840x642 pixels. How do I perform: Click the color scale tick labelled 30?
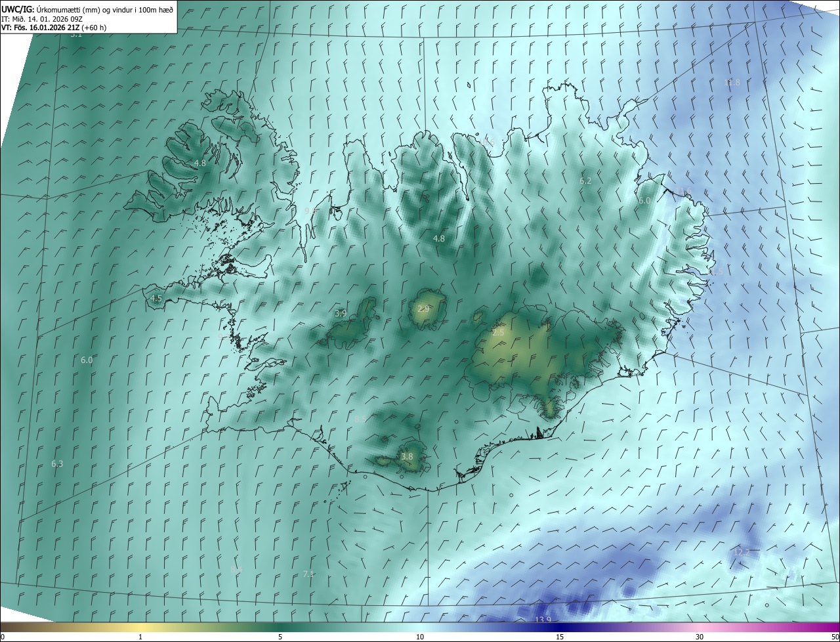point(700,637)
